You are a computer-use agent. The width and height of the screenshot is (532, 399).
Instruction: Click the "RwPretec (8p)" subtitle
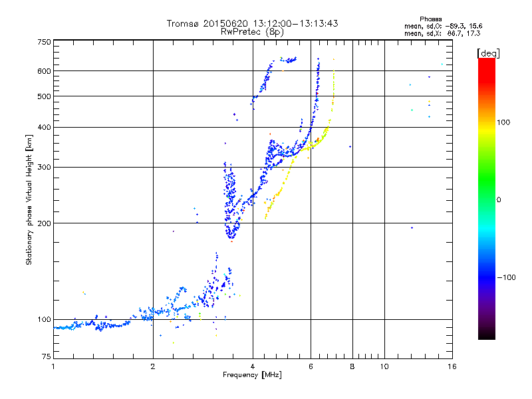pyautogui.click(x=252, y=32)
